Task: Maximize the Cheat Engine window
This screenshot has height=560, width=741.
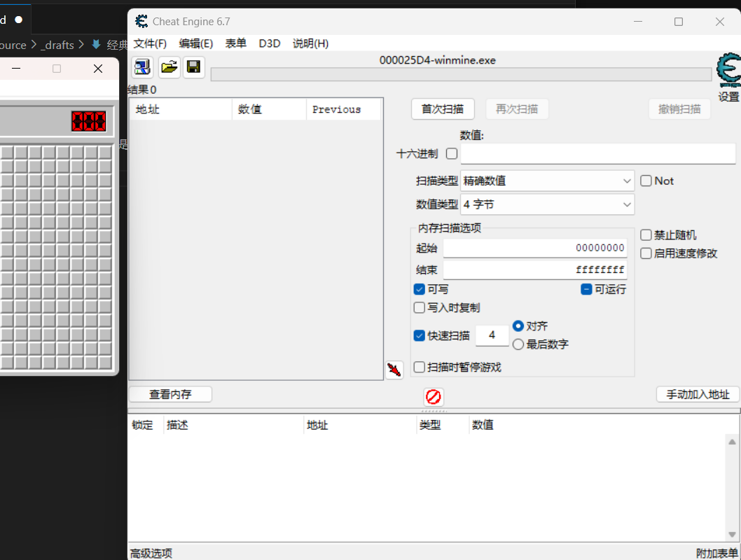Action: [x=679, y=22]
